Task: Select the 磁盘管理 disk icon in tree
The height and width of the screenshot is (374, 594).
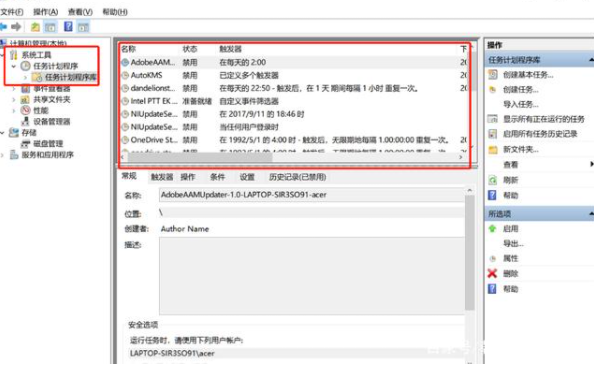Action: tap(25, 144)
